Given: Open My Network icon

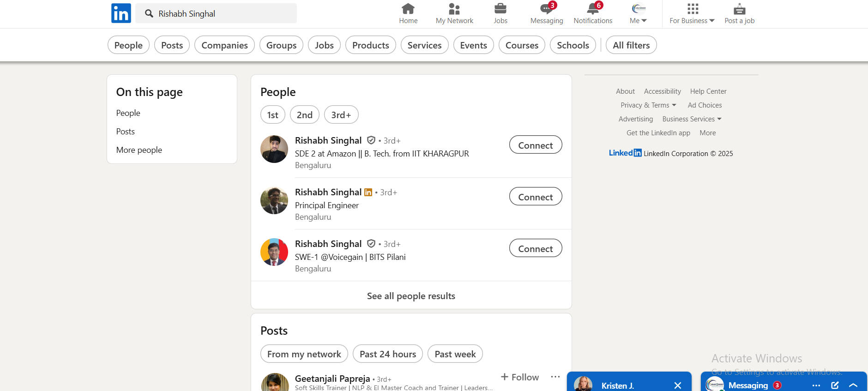Looking at the screenshot, I should (454, 9).
